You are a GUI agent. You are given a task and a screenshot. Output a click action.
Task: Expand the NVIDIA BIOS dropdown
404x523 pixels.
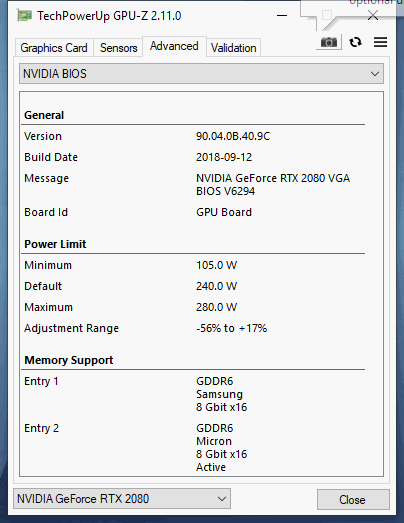(x=201, y=74)
